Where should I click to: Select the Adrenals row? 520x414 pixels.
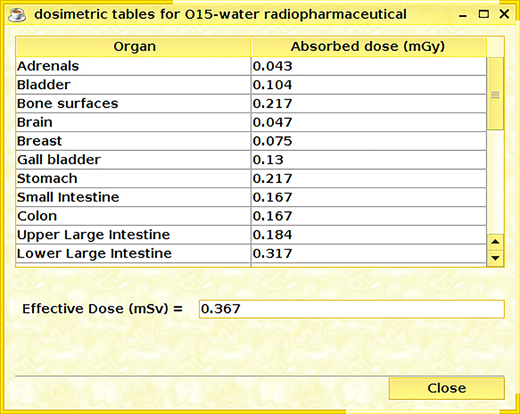251,66
